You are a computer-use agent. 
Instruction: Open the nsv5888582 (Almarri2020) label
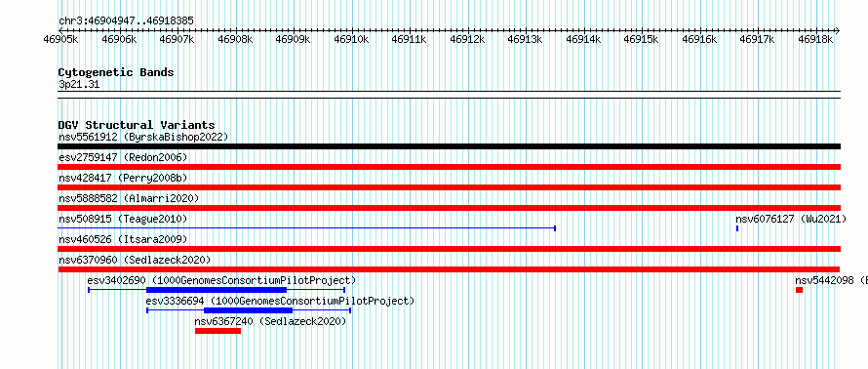[x=129, y=198]
